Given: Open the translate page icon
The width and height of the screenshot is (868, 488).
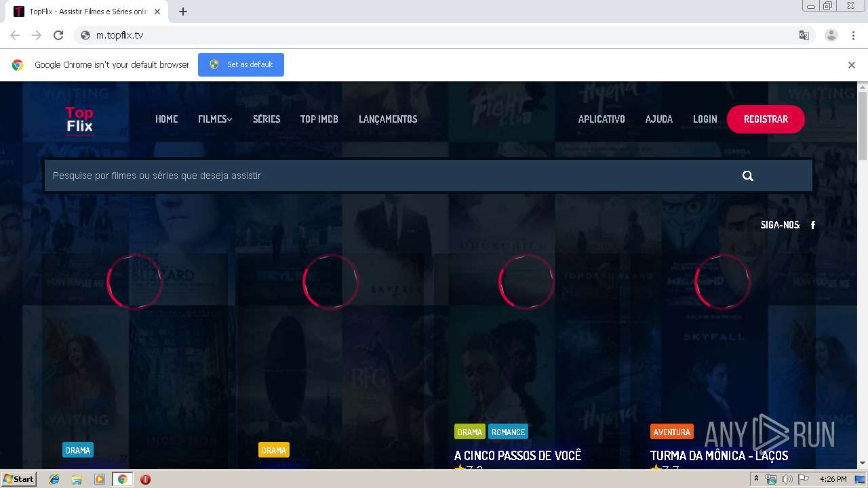Looking at the screenshot, I should (x=804, y=35).
